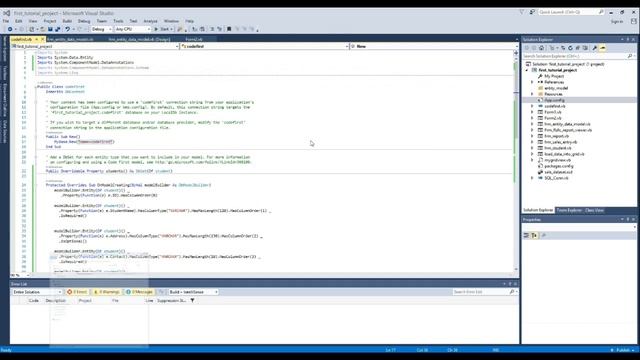
Task: Click the Solution Explorer sync icon
Action: tap(563, 48)
